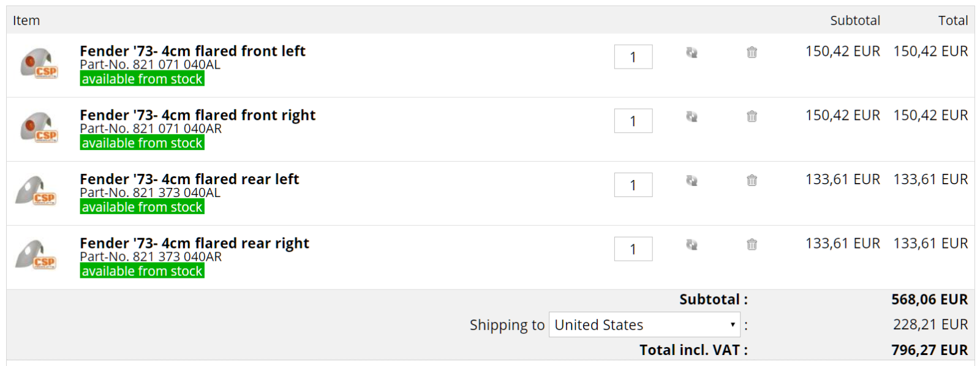Click quantity field for front left fender
Viewport: 980px width, 366px height.
click(633, 57)
